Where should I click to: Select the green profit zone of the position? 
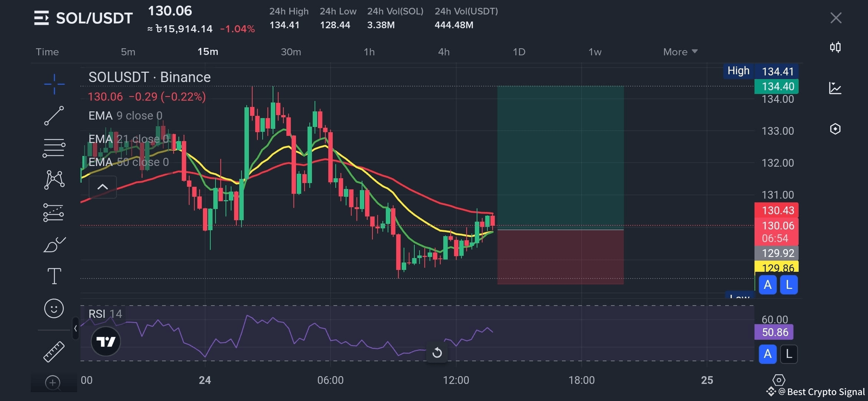point(560,158)
